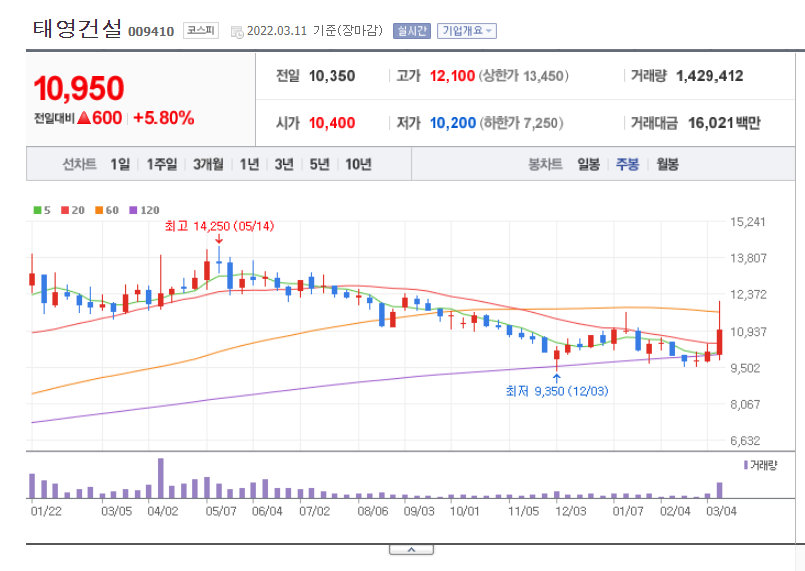Select the 1년 line chart tab

click(x=250, y=164)
